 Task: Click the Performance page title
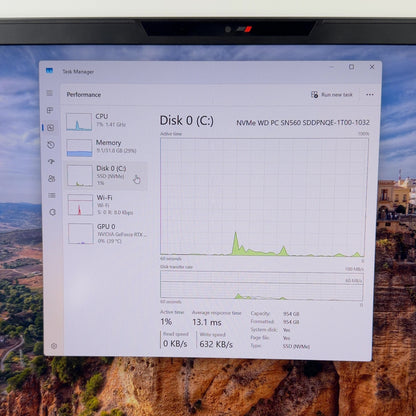[x=84, y=95]
